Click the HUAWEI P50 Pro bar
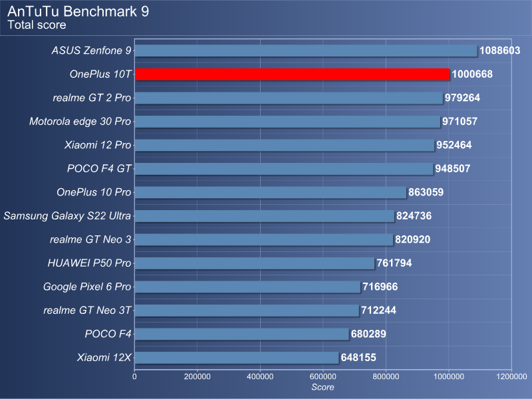 click(255, 263)
